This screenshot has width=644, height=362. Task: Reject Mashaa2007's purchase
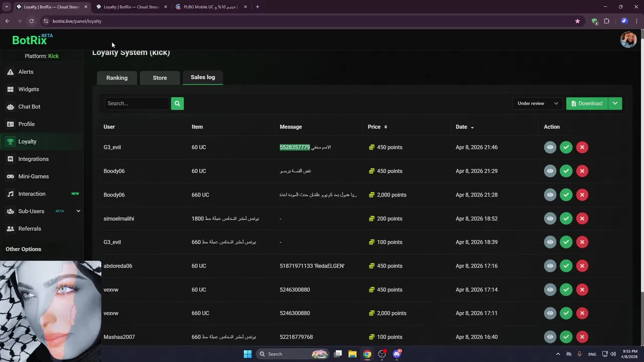pos(582,337)
